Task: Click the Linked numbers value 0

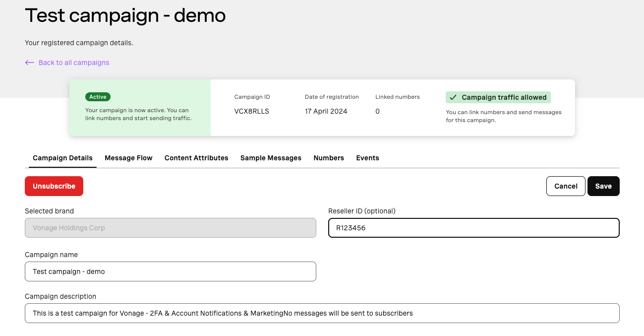Action: (x=377, y=111)
